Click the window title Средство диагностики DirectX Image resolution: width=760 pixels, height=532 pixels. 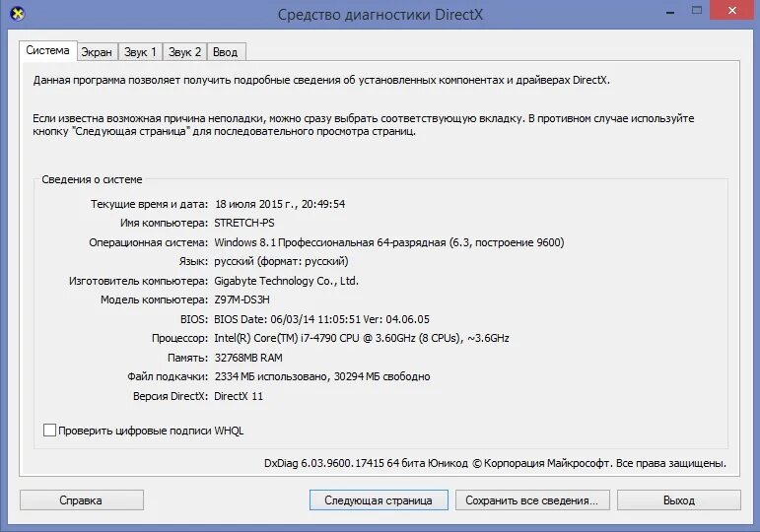(x=380, y=15)
